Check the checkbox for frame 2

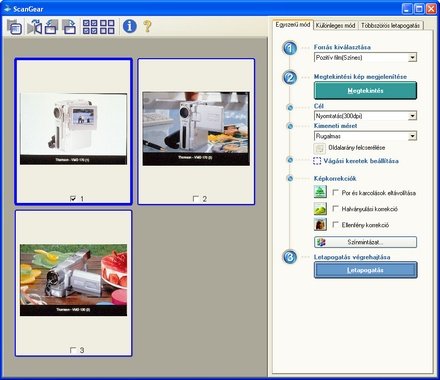pyautogui.click(x=196, y=199)
